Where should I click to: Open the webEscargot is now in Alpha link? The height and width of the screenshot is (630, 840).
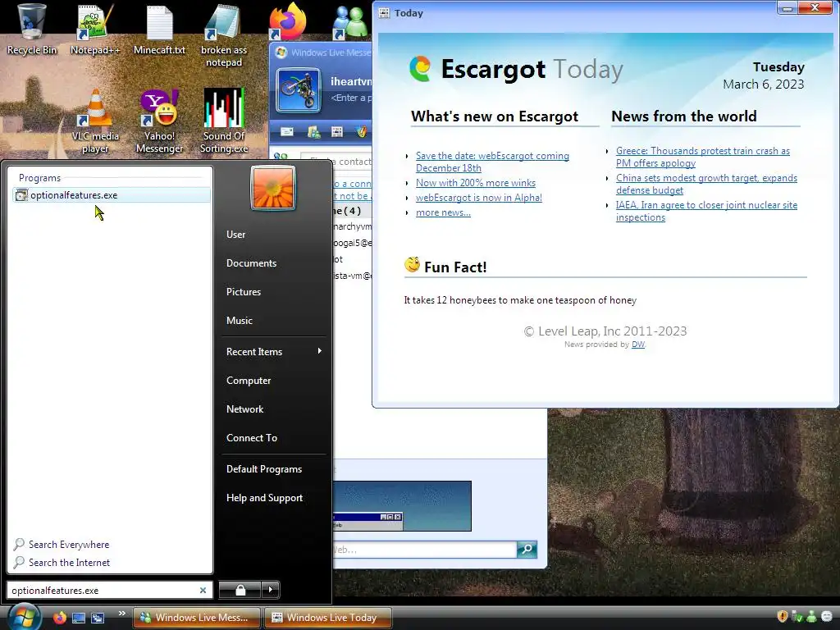(x=479, y=198)
